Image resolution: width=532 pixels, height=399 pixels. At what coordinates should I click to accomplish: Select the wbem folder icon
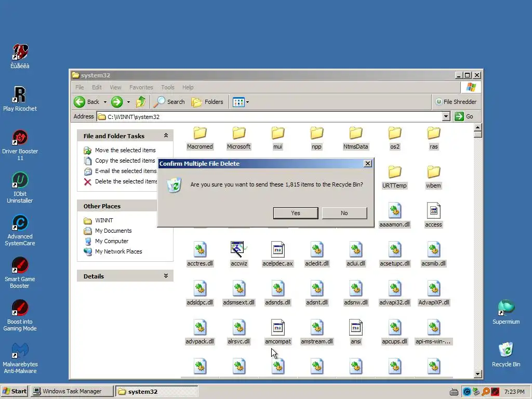point(434,172)
